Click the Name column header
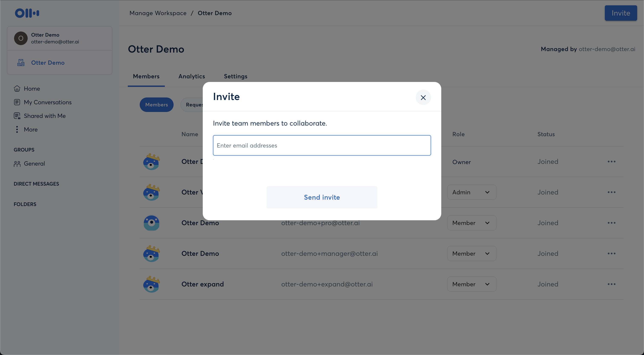644x355 pixels. pyautogui.click(x=190, y=134)
